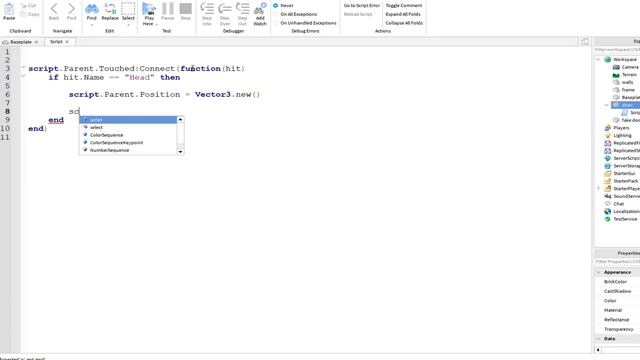Click the Camera icon in Explorer

616,67
